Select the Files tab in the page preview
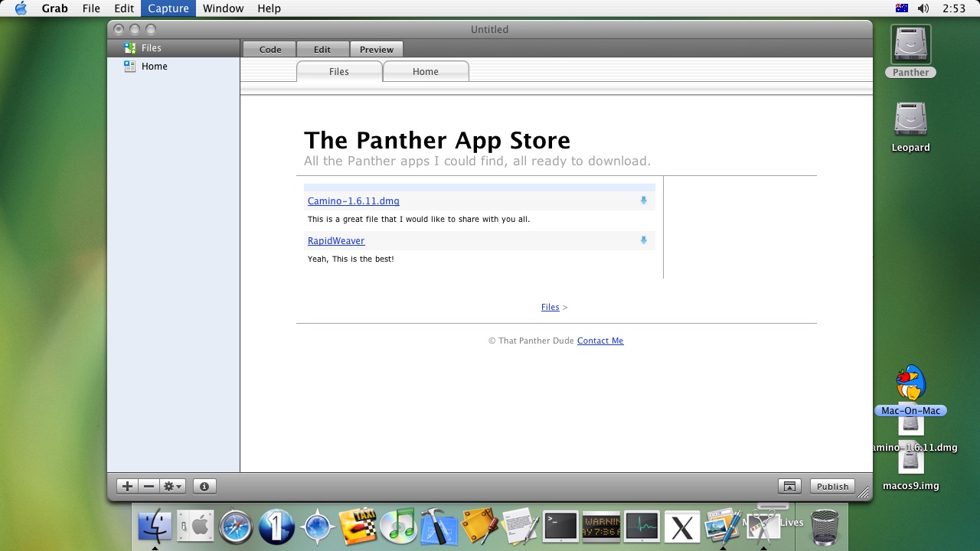This screenshot has width=980, height=551. tap(339, 71)
